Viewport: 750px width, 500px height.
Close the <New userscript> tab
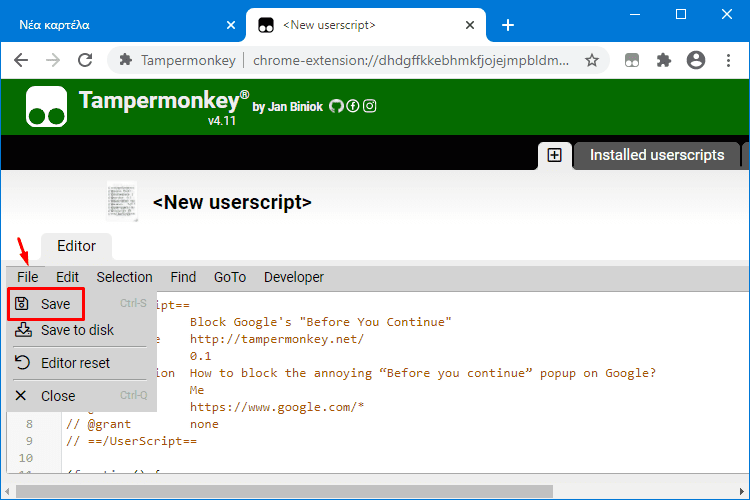click(x=470, y=25)
